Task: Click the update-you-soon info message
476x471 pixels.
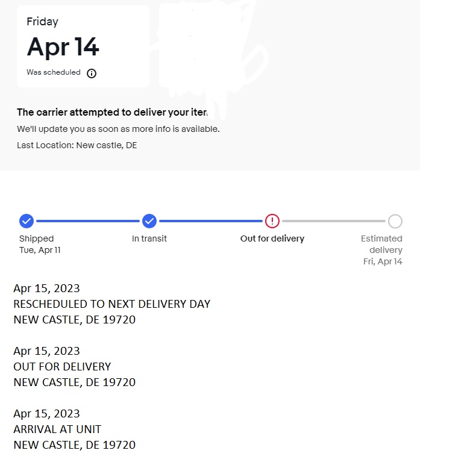Action: (118, 129)
